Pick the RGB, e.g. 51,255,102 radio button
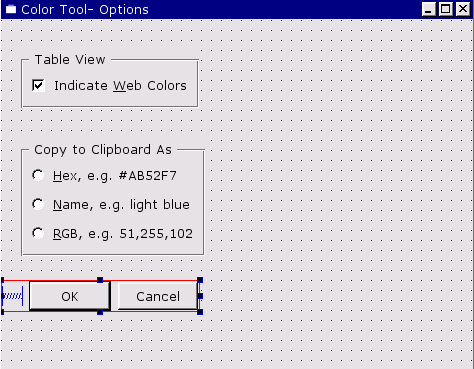Viewport: 474px width, 369px height. tap(38, 233)
